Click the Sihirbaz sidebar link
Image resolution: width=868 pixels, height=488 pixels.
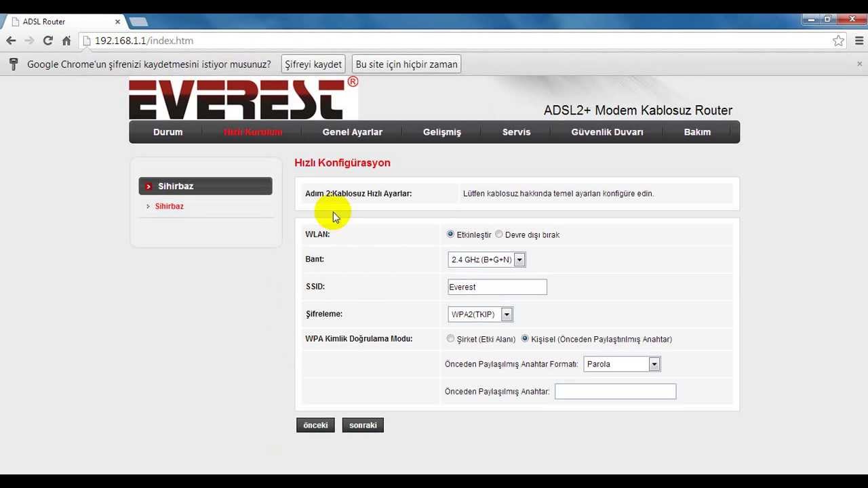click(x=170, y=206)
